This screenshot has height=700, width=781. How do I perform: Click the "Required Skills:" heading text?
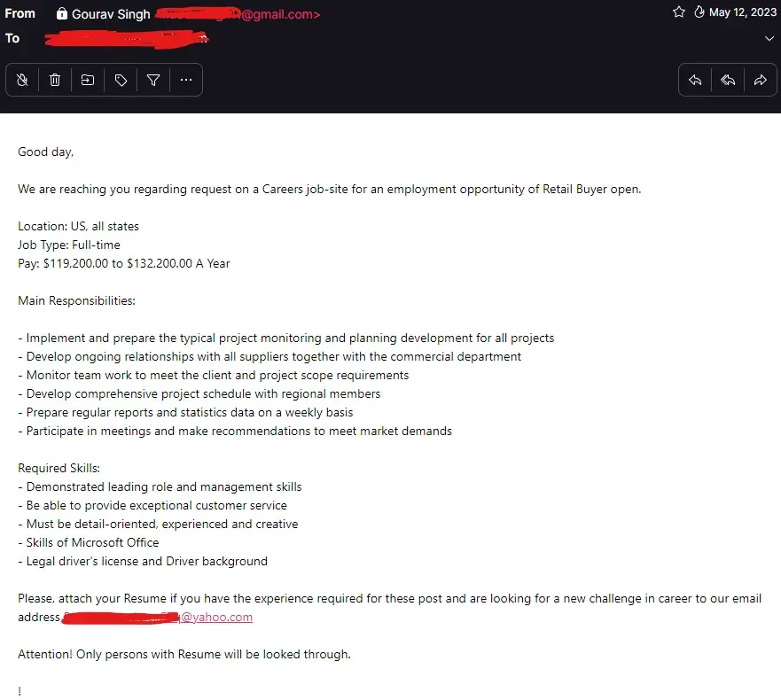[x=59, y=468]
